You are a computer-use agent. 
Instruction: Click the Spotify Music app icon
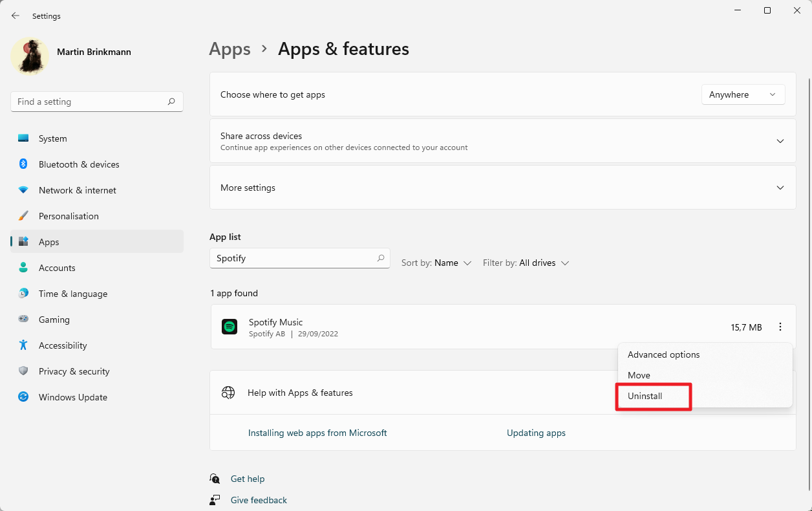pyautogui.click(x=230, y=327)
